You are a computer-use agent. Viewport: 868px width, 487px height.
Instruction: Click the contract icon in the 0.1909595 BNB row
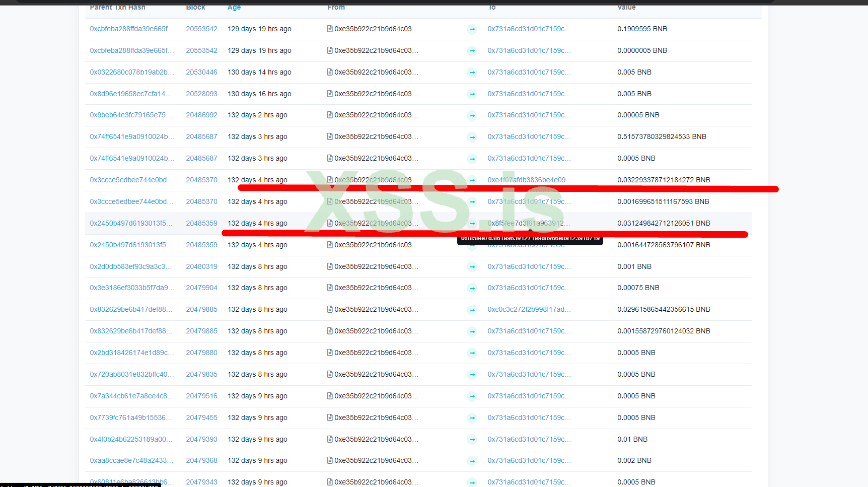[x=330, y=29]
